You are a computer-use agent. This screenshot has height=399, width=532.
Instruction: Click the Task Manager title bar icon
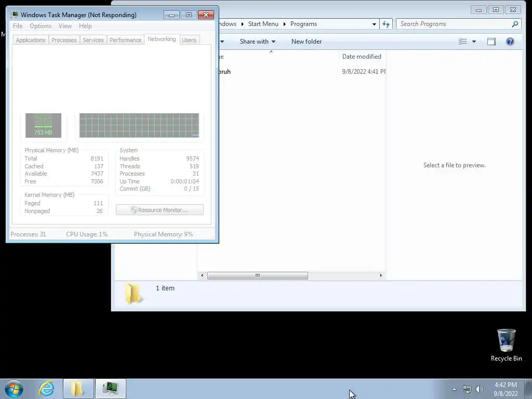tap(14, 15)
